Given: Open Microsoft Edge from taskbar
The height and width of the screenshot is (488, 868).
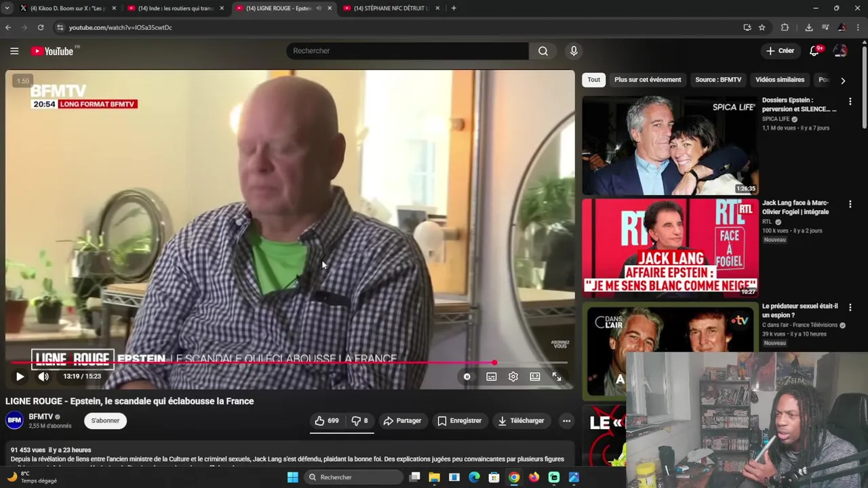Looking at the screenshot, I should click(x=475, y=477).
